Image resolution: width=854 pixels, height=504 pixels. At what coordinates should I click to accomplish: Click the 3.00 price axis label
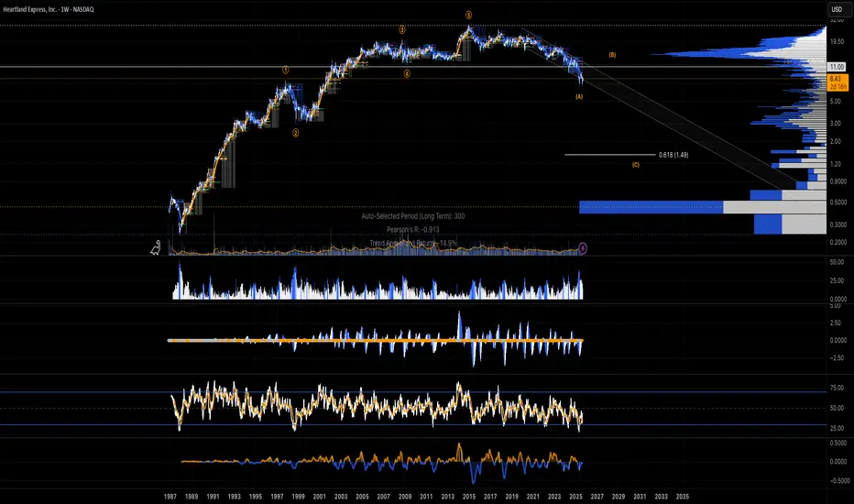(836, 124)
